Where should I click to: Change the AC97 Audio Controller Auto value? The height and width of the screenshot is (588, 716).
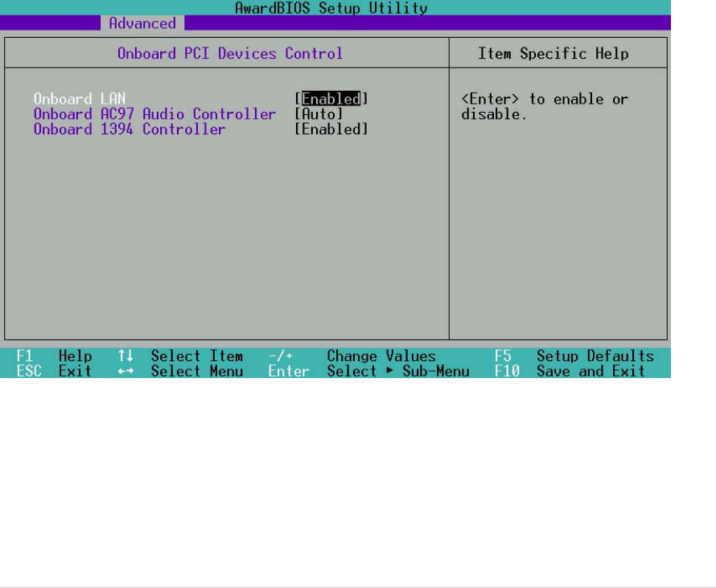tap(319, 113)
